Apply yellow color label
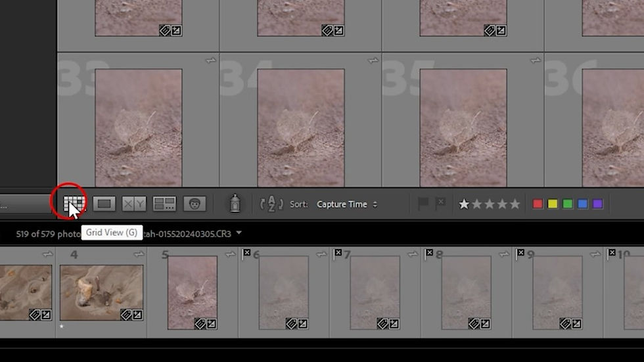 pos(553,204)
